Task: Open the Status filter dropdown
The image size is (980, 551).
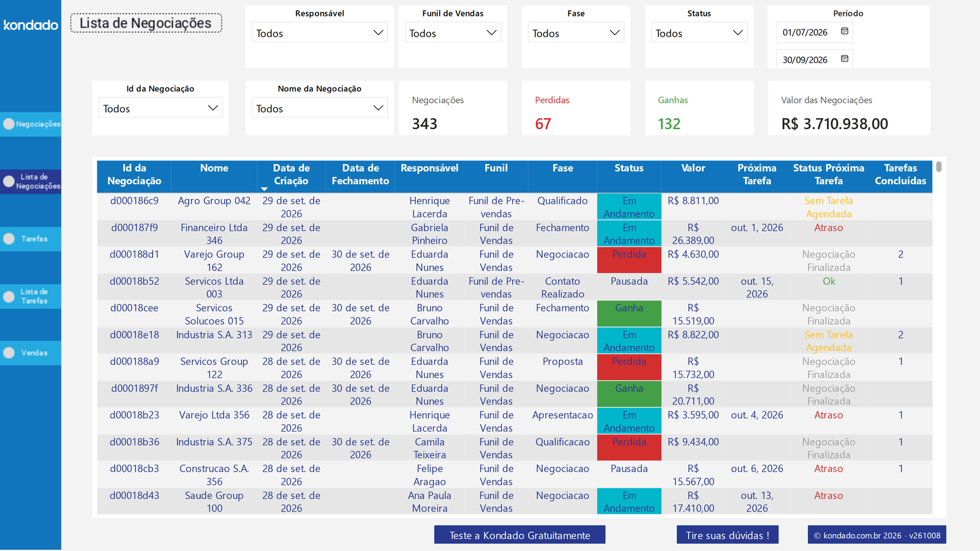Action: (699, 32)
